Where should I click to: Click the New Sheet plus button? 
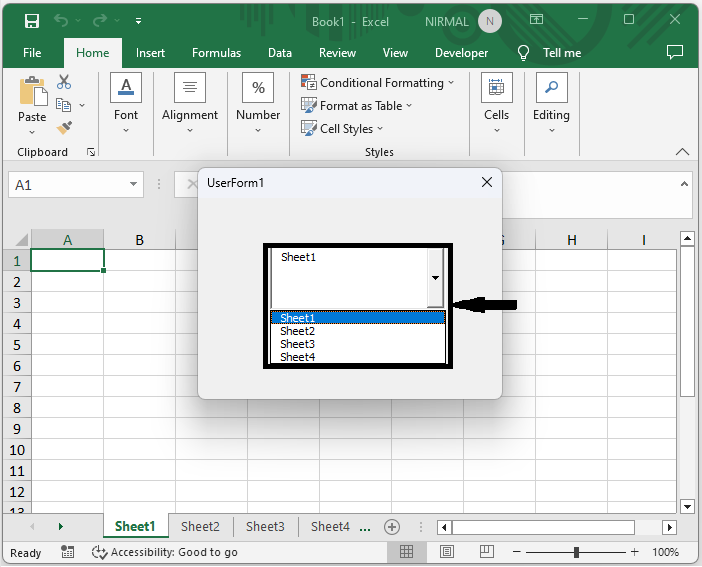[x=392, y=527]
